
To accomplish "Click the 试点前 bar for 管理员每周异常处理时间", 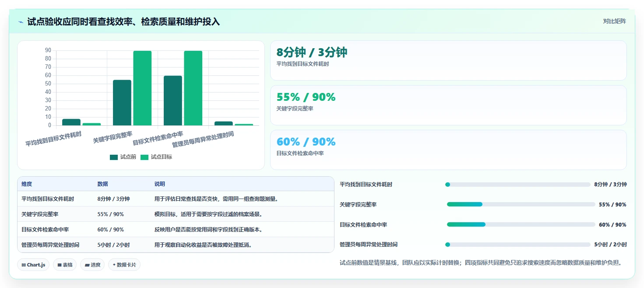I will click(224, 124).
